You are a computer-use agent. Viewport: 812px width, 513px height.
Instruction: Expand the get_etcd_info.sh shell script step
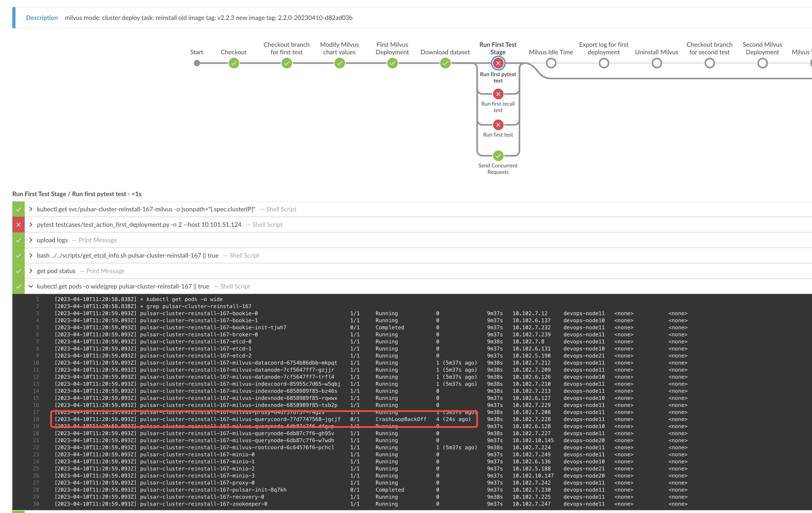click(x=31, y=255)
